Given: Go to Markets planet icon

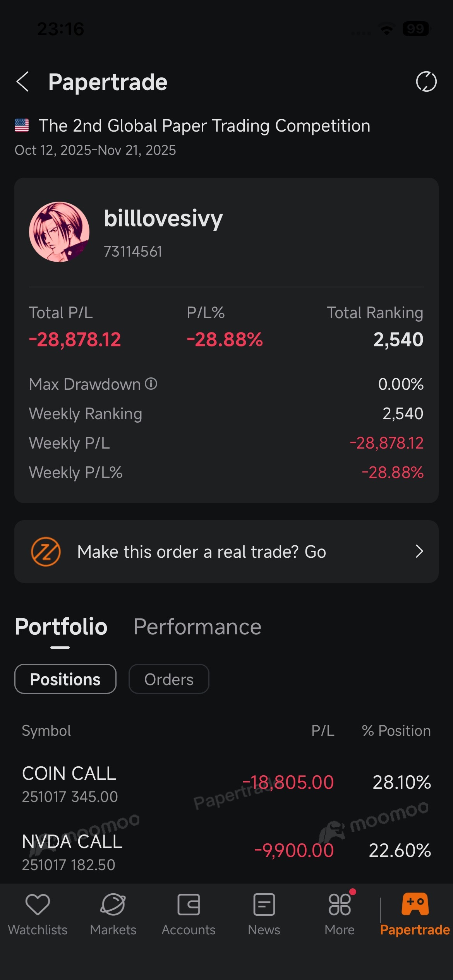Looking at the screenshot, I should 113,905.
